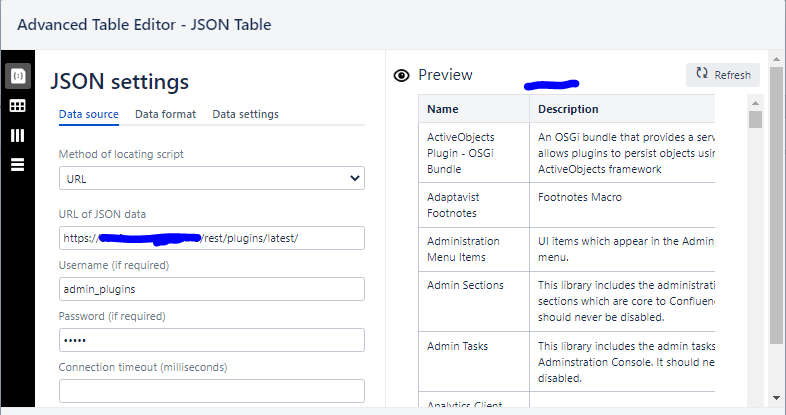
Task: Open the row settings sidebar icon
Action: click(18, 164)
